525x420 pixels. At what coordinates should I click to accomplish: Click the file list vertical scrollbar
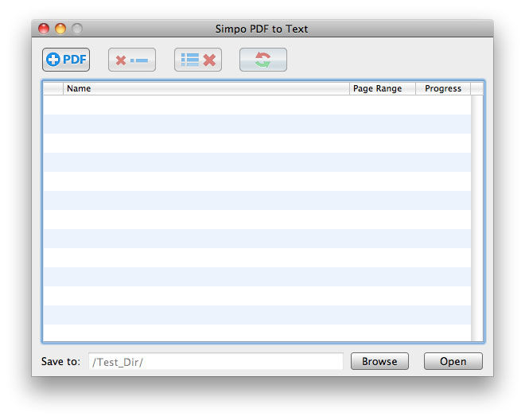pos(477,218)
